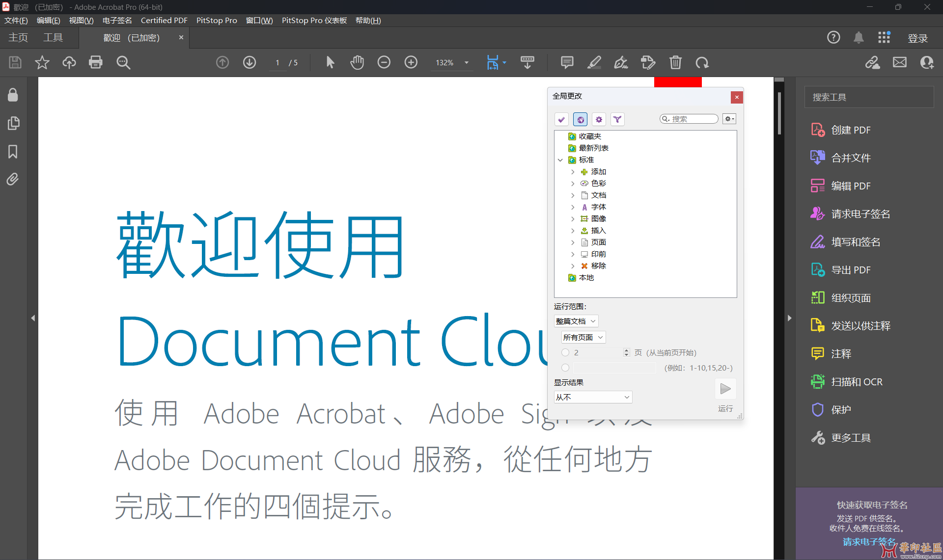943x560 pixels.
Task: Open the attachments paperclip panel
Action: click(13, 179)
